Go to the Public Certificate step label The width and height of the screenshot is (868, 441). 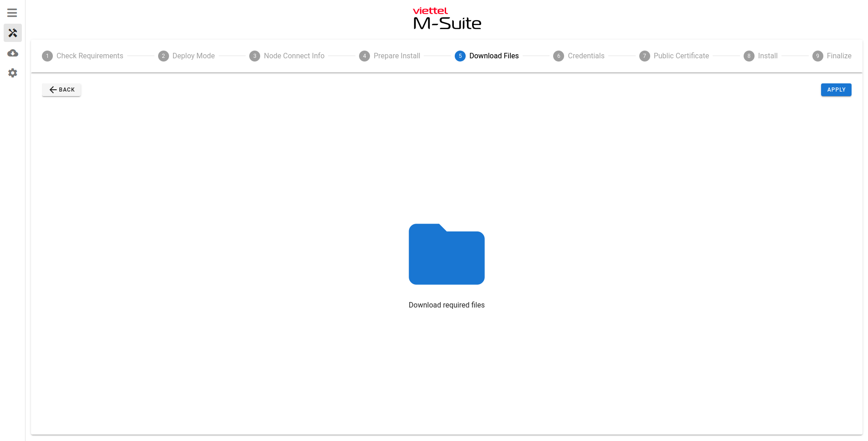[681, 56]
